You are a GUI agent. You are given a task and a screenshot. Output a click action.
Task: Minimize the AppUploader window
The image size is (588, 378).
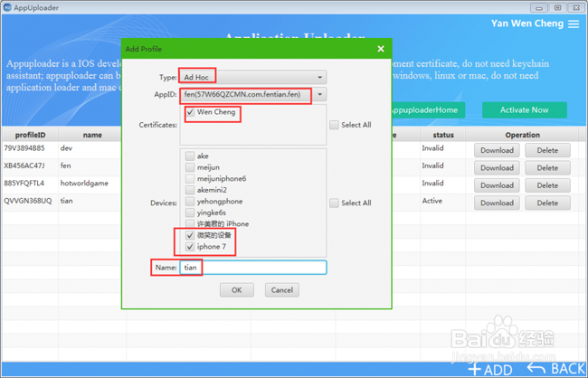(x=539, y=7)
